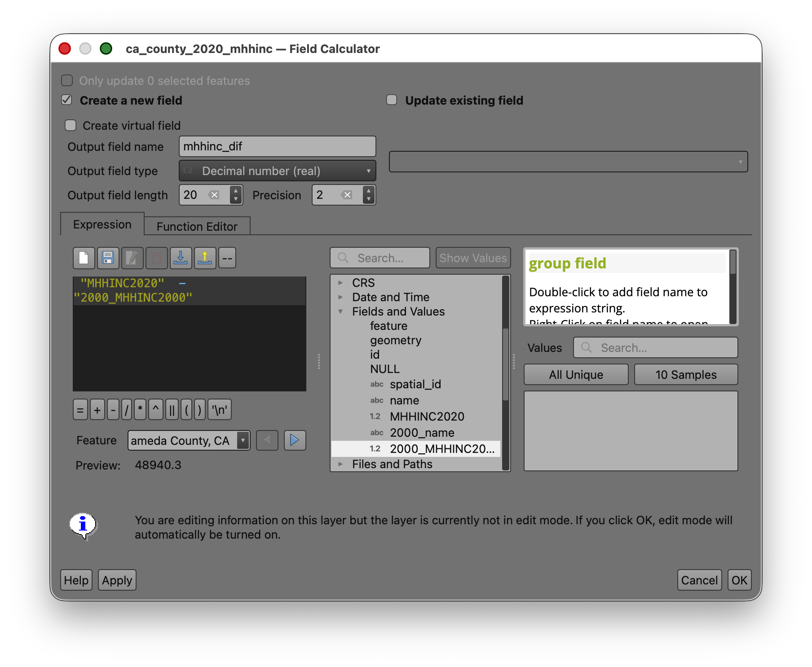Uncheck Create a new field
This screenshot has width=812, height=667.
tap(67, 100)
